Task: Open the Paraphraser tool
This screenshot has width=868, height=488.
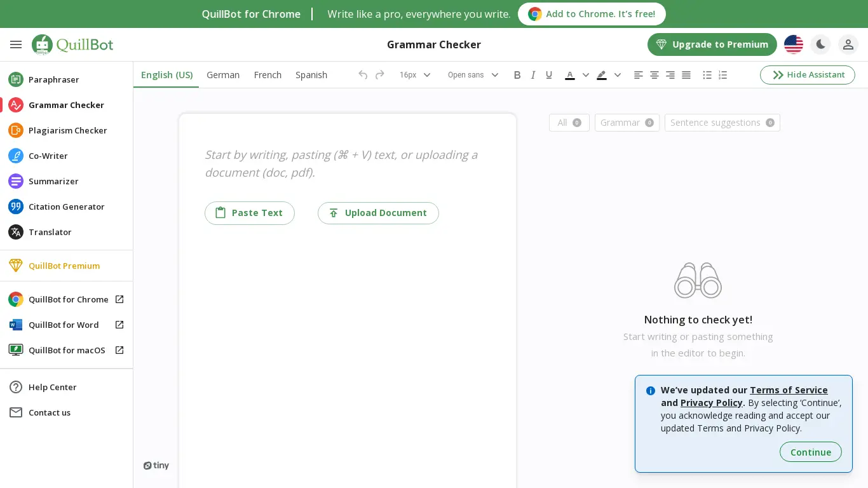Action: [66, 79]
